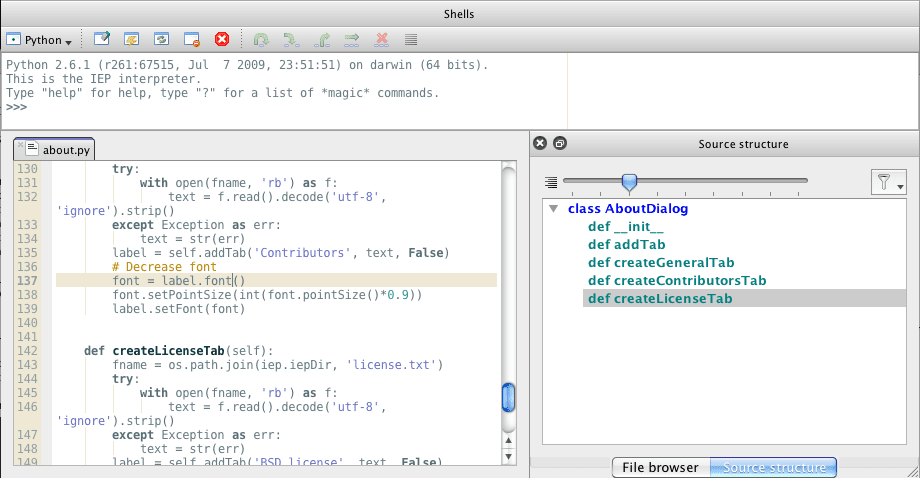This screenshot has width=920, height=478.
Task: Click the stop debugging red X icon
Action: point(381,40)
